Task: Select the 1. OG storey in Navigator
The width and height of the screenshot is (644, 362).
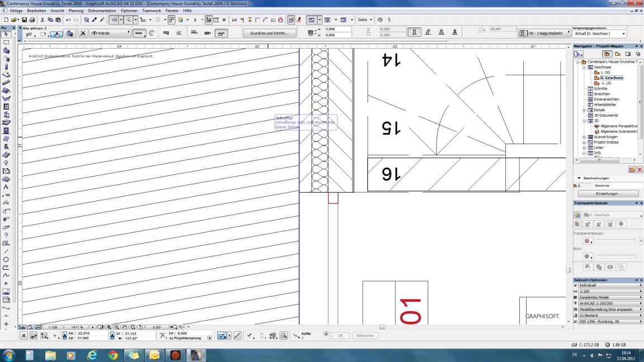Action: [605, 73]
